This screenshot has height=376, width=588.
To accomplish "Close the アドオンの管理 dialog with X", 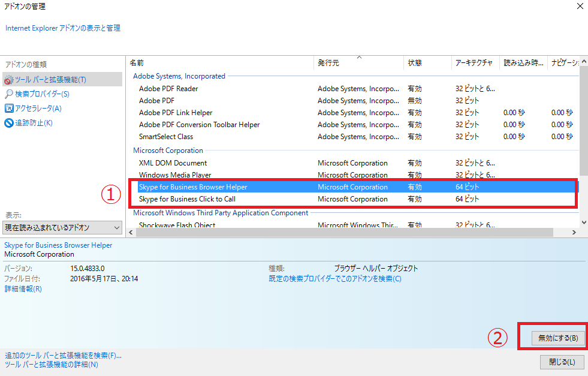I will [580, 7].
